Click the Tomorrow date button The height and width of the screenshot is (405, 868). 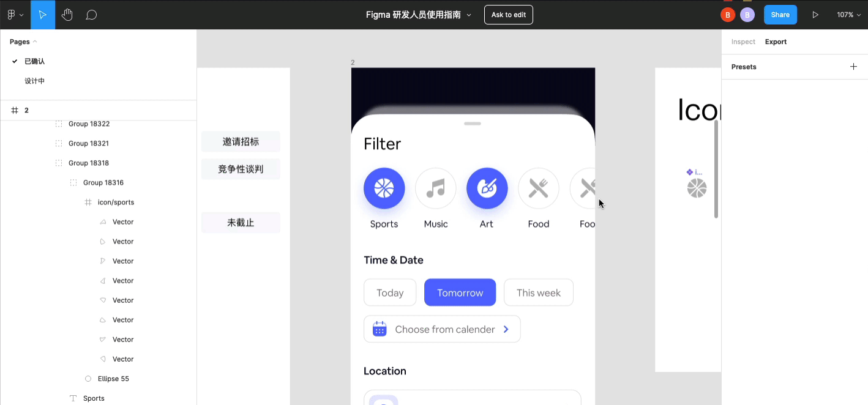pos(460,292)
